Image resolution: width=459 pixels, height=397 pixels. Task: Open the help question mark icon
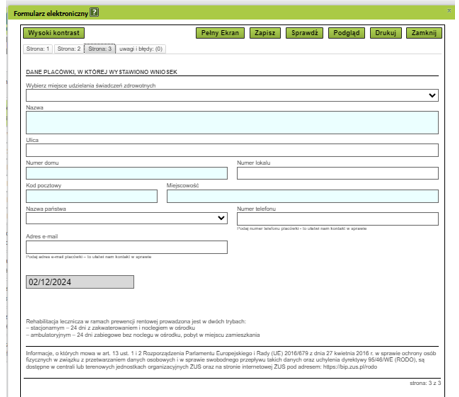[x=95, y=13]
